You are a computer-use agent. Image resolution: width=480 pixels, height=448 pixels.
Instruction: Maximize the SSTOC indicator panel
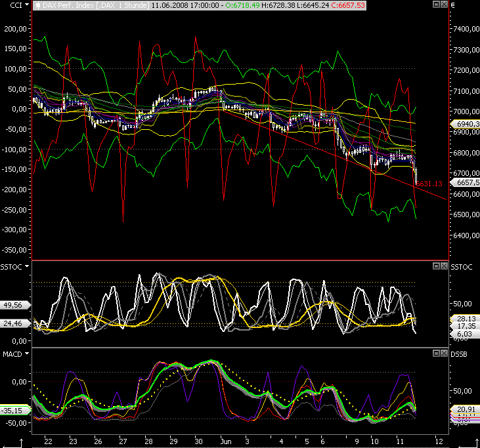436,266
